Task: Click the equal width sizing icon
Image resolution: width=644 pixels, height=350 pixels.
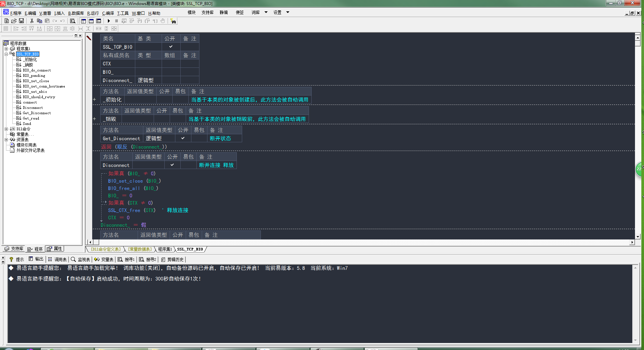Action: 99,29
